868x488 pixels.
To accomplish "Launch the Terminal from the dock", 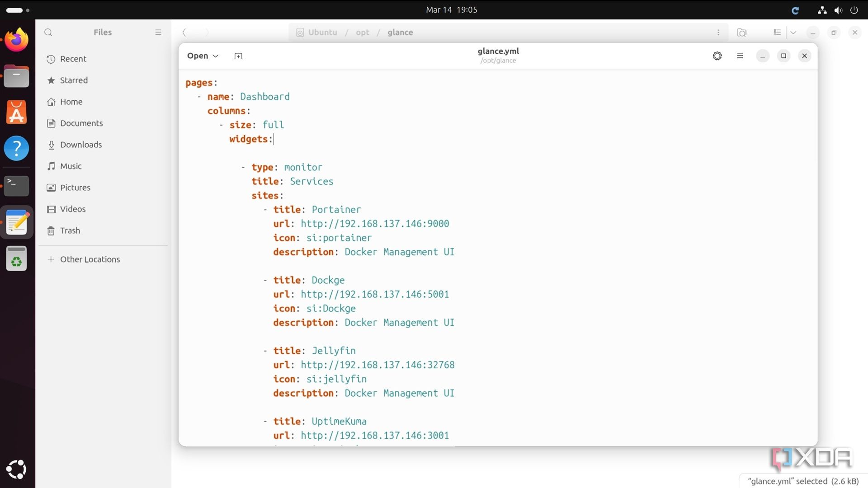I will (x=17, y=186).
